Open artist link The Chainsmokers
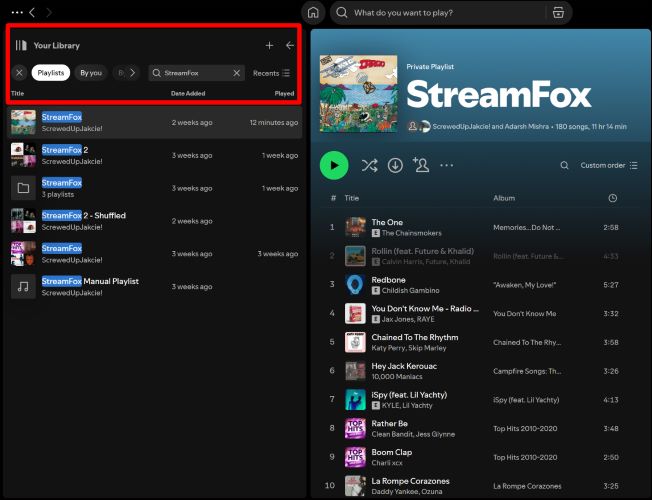The image size is (652, 500). 412,233
